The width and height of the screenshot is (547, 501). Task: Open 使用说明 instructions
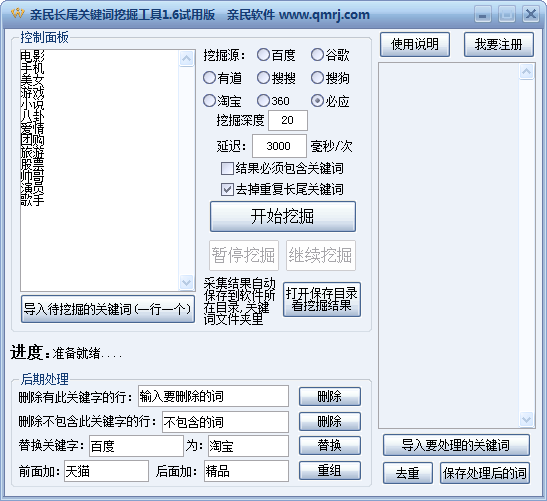pyautogui.click(x=415, y=44)
